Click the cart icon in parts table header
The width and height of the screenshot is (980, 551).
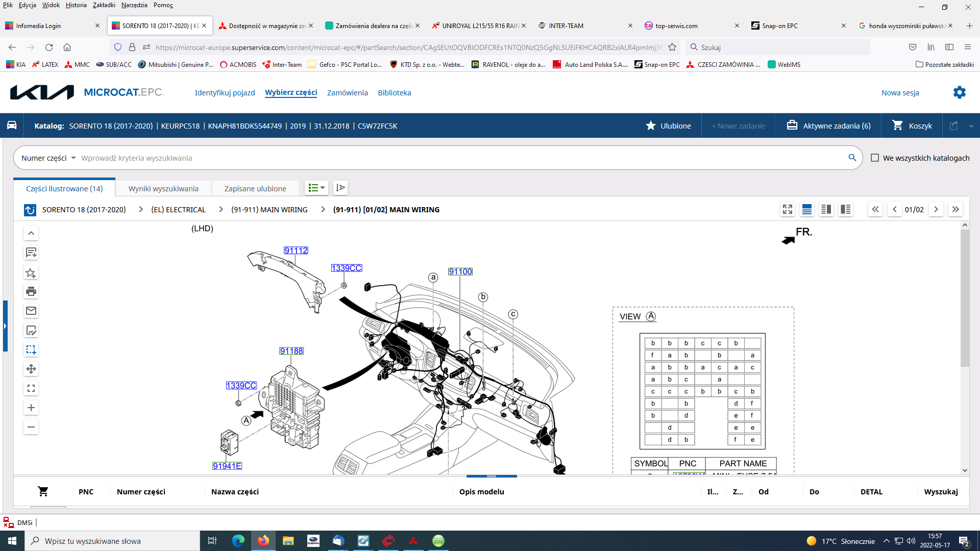[43, 491]
